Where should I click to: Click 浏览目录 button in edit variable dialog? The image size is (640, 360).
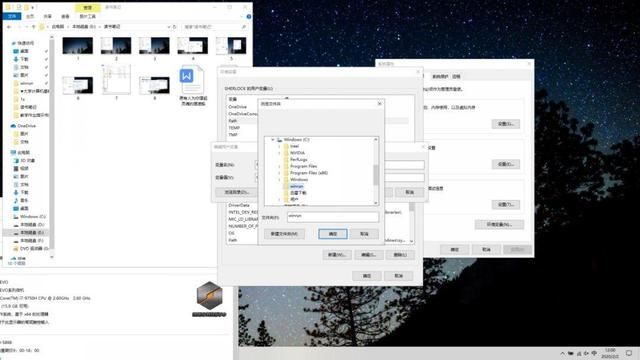click(237, 192)
